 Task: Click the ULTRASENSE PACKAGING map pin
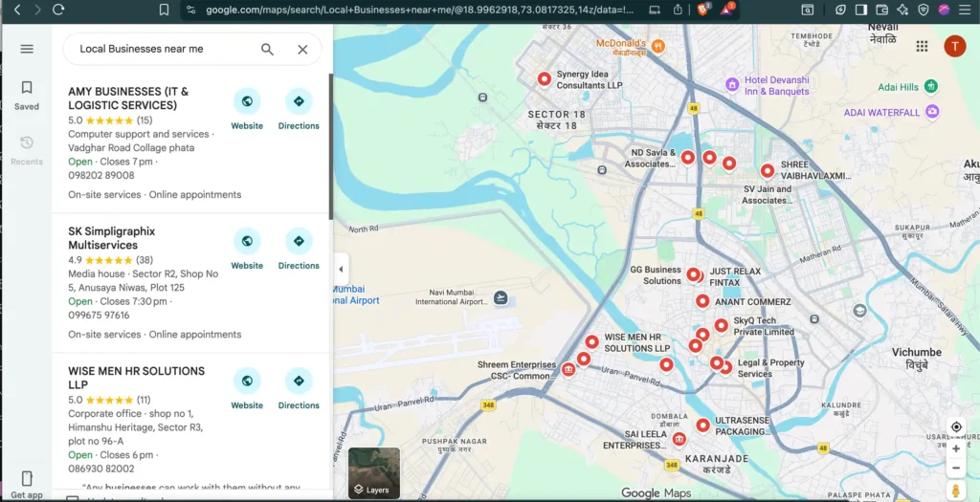[x=703, y=426]
